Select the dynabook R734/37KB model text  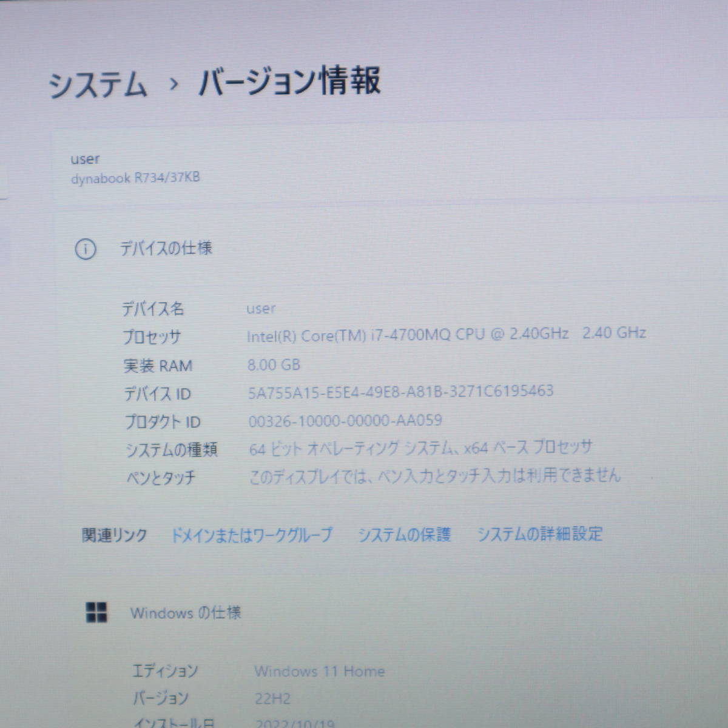pyautogui.click(x=135, y=178)
